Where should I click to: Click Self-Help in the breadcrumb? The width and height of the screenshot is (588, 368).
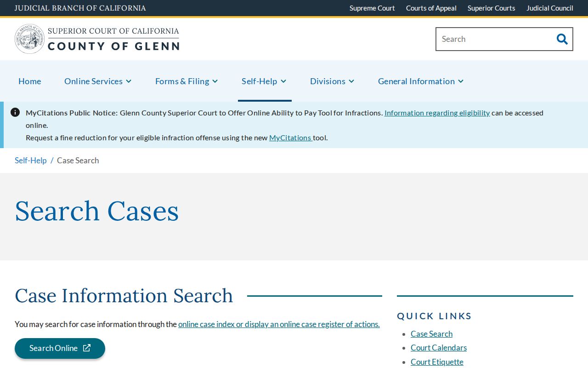31,160
